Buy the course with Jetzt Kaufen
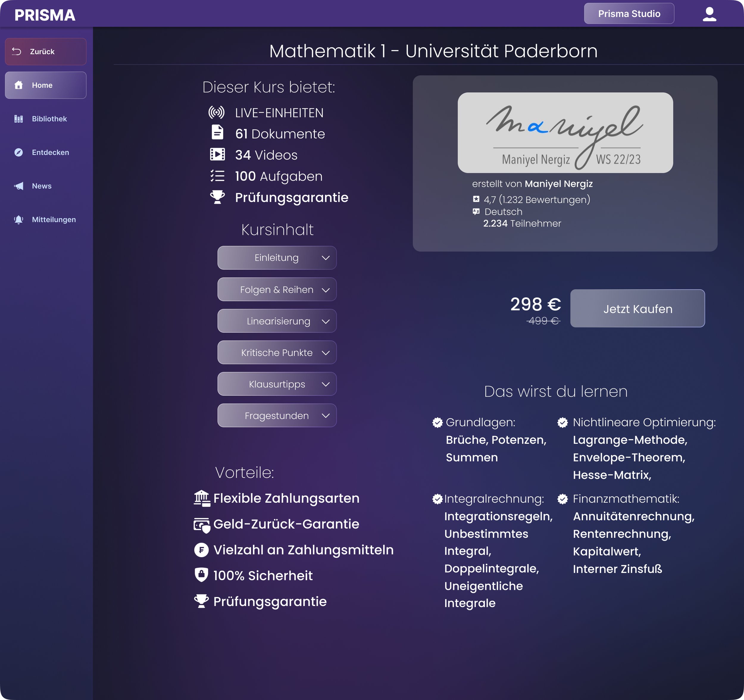This screenshot has height=700, width=744. [637, 308]
